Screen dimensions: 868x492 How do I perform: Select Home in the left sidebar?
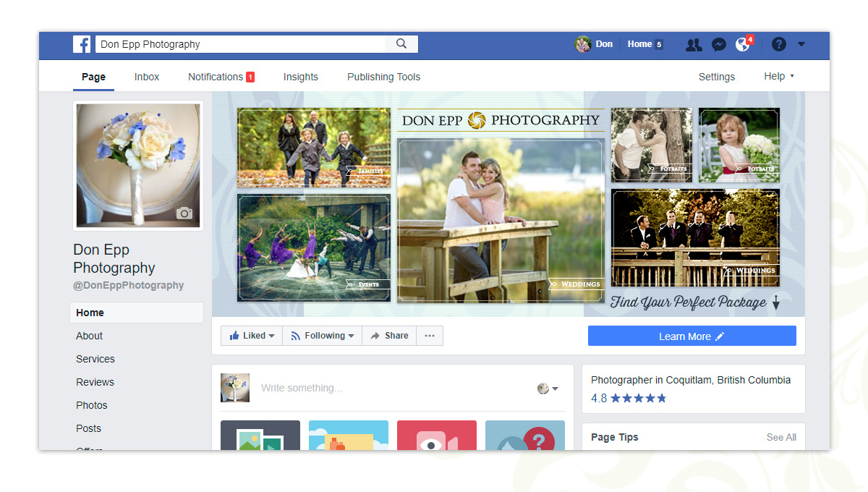click(x=137, y=313)
